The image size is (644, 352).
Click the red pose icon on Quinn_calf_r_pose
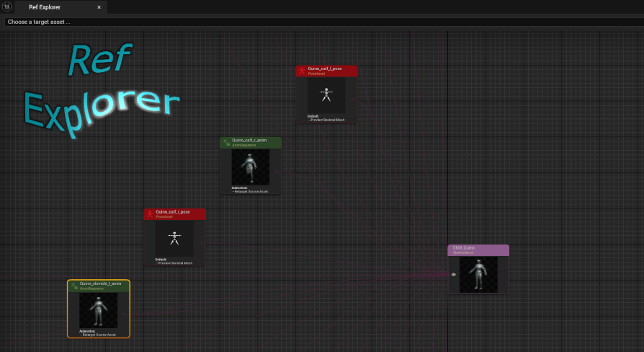click(x=150, y=214)
